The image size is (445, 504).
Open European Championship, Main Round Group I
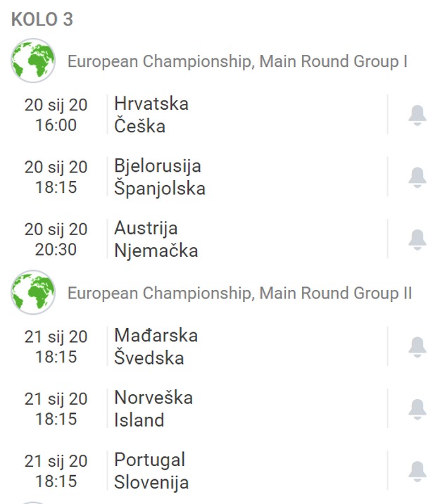[x=237, y=62]
